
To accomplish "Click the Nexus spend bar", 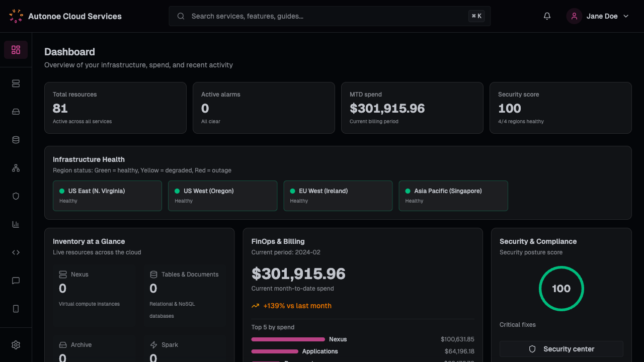I will point(288,339).
